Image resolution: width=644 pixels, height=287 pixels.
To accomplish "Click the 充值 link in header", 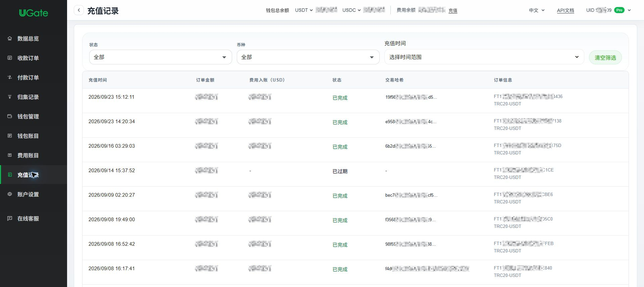I will [453, 10].
